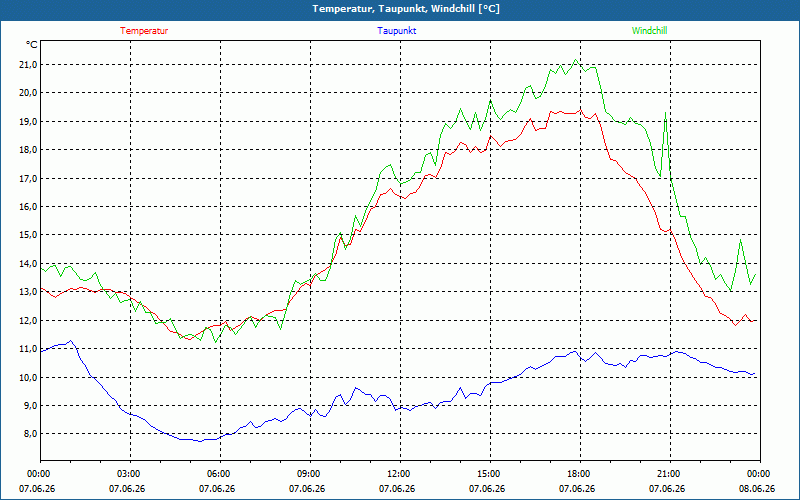Click the '06:00' time axis label
The height and width of the screenshot is (500, 800).
(217, 474)
